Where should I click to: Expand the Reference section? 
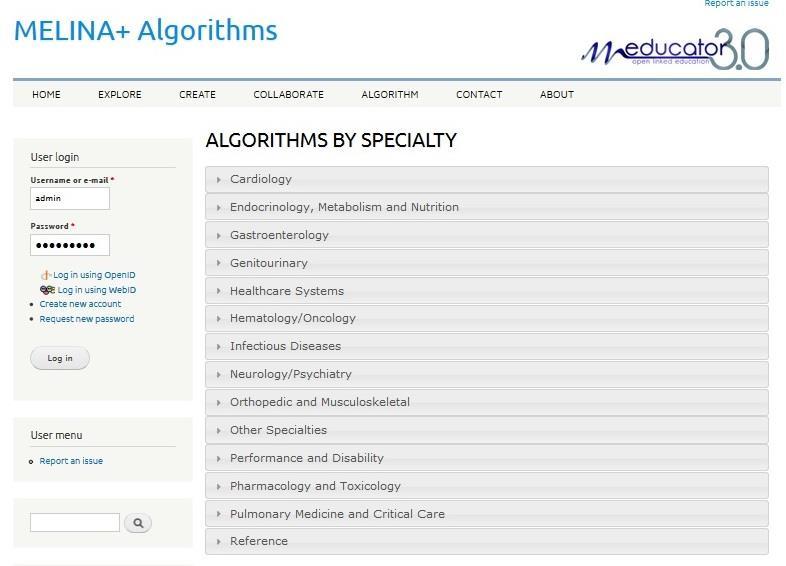(x=486, y=541)
